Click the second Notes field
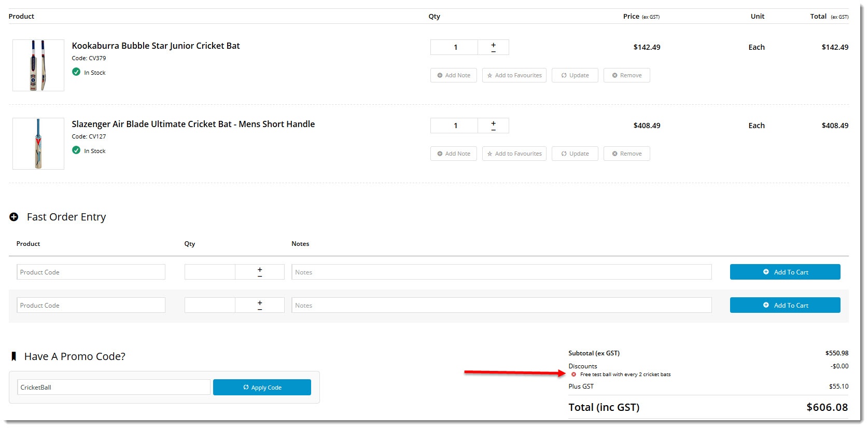This screenshot has height=428, width=868. (501, 305)
